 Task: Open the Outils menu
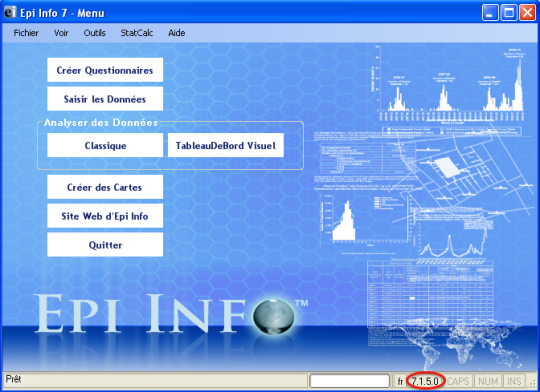[94, 33]
